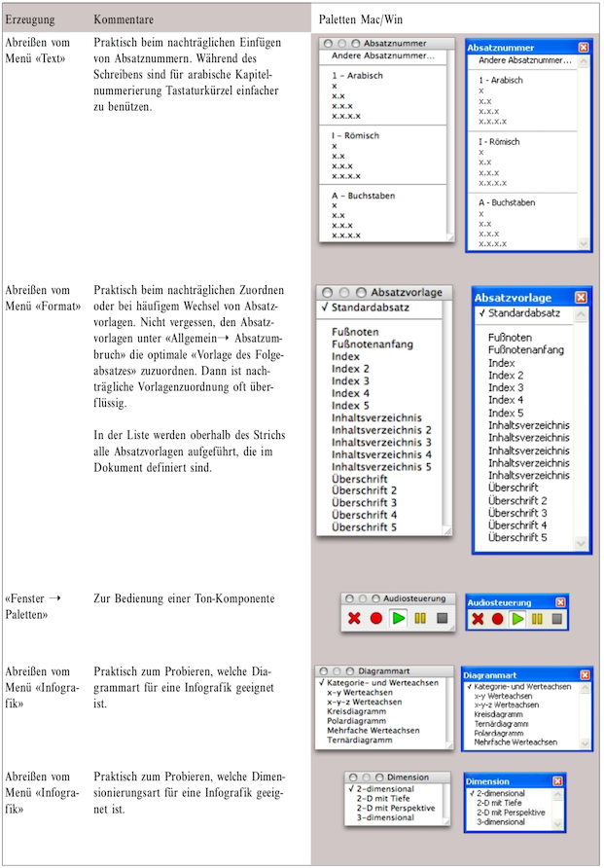Click the yellow pause icon in Windows Audiosteuerung
This screenshot has height=868, width=604.
537,618
